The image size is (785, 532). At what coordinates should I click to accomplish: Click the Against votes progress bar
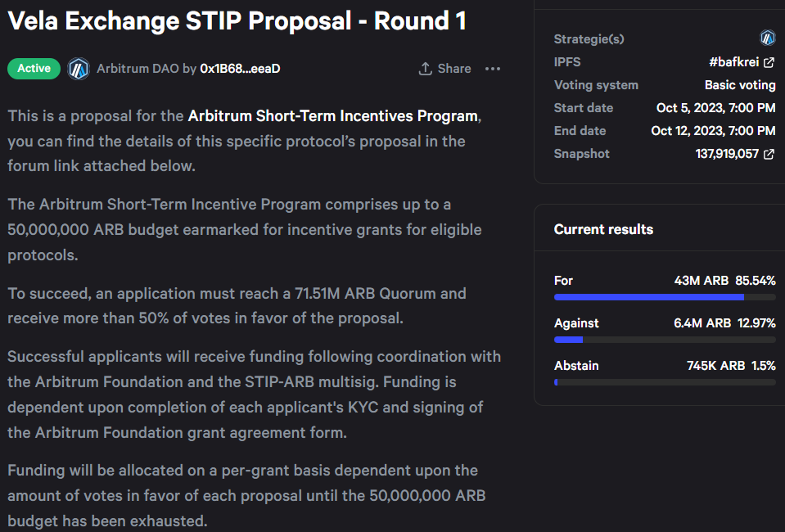[x=665, y=340]
